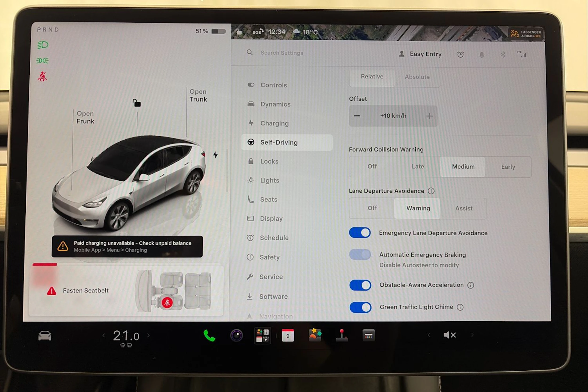Select Absolute speed offset mode
Screen dimensions: 588x392
417,77
